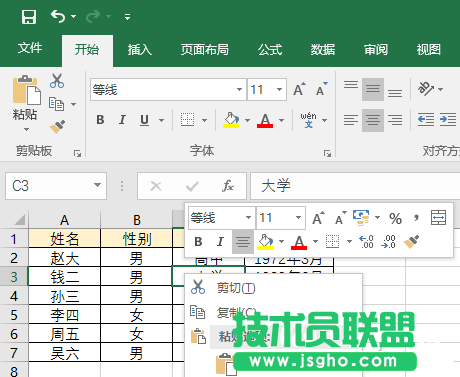
Task: Click the Decrease Indent icon
Action: (426, 120)
